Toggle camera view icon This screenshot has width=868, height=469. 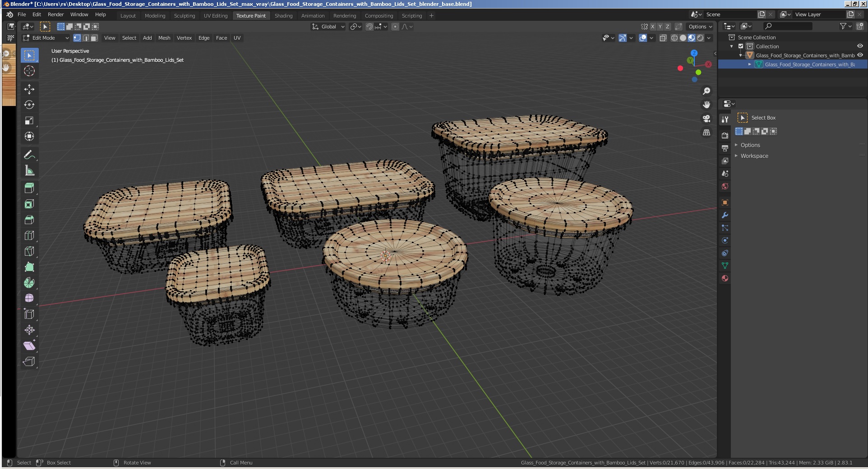pyautogui.click(x=706, y=119)
